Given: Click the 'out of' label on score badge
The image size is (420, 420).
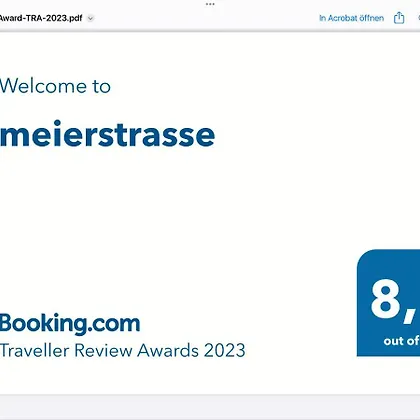Looking at the screenshot, I should pos(401,341).
